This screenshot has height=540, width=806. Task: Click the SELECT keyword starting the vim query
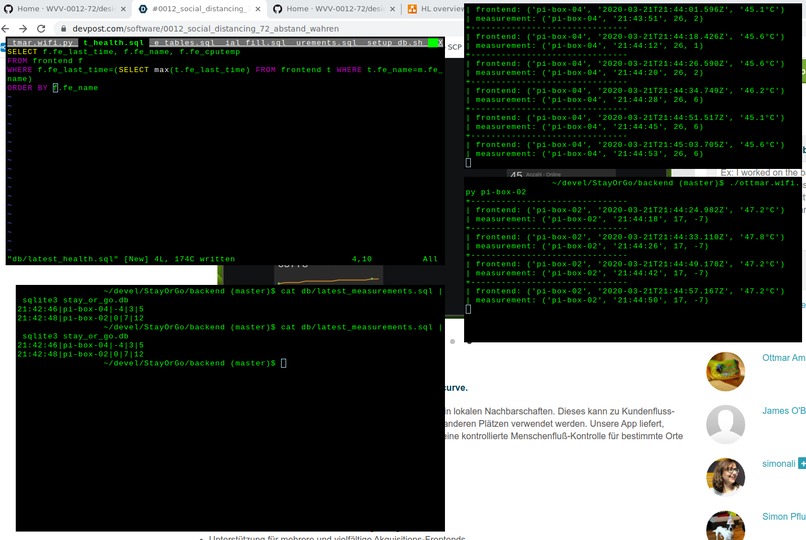[x=22, y=52]
